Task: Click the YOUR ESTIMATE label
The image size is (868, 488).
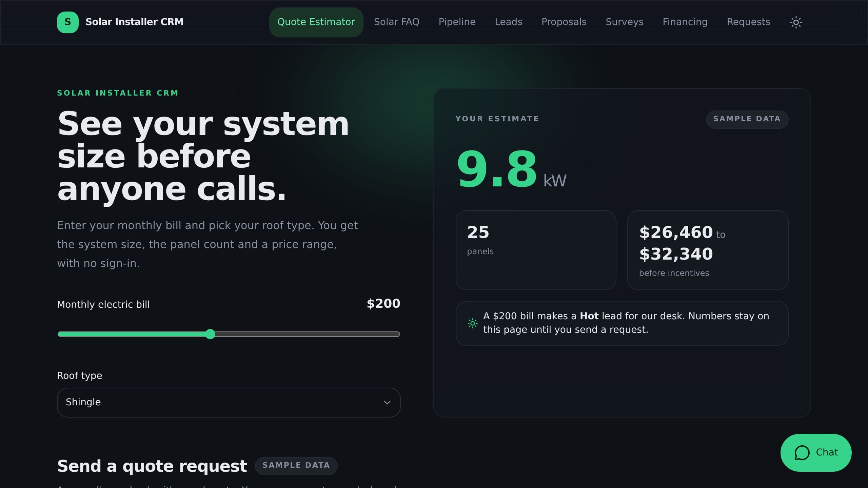Action: click(x=497, y=119)
